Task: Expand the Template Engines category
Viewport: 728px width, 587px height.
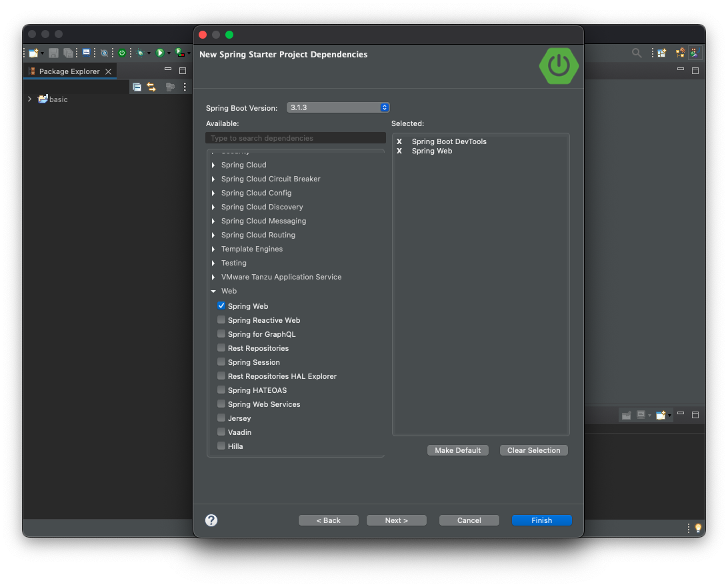Action: click(213, 249)
